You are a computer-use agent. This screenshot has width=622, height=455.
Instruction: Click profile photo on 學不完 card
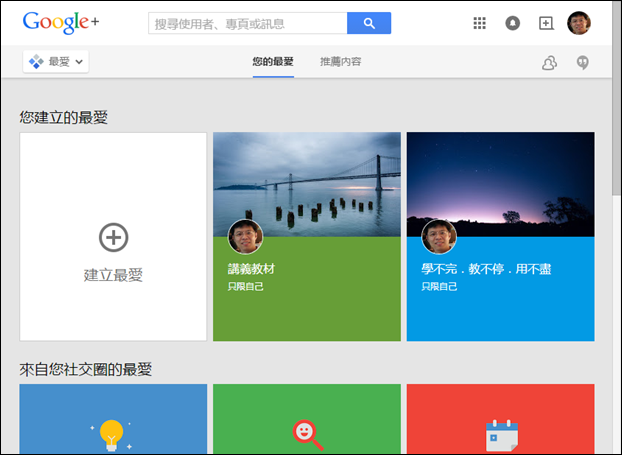(439, 237)
